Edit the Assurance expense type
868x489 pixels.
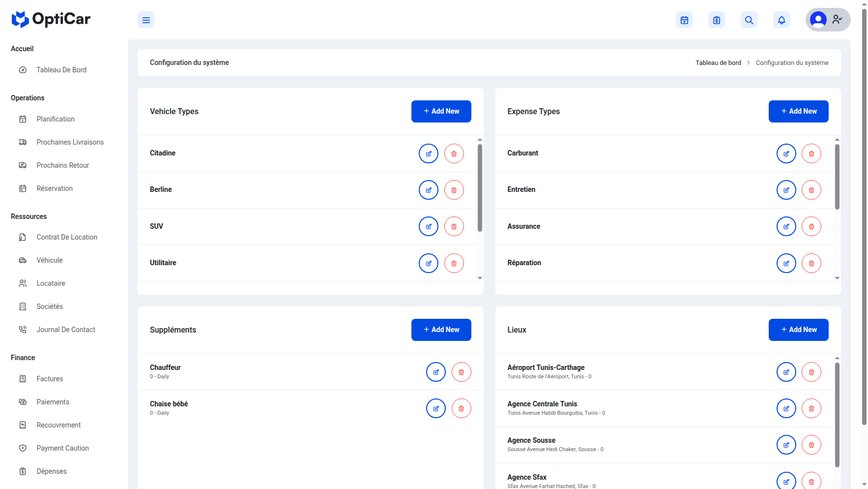coord(786,226)
